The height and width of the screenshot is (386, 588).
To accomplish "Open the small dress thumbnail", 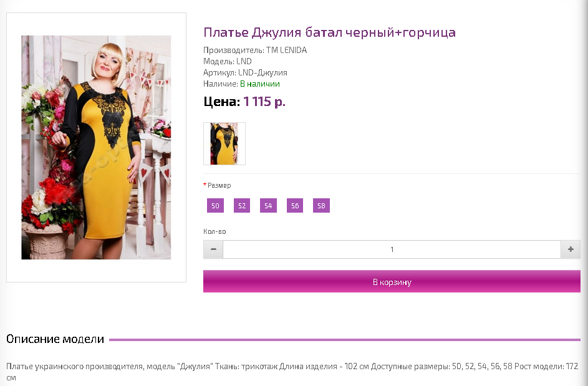I will tap(224, 143).
